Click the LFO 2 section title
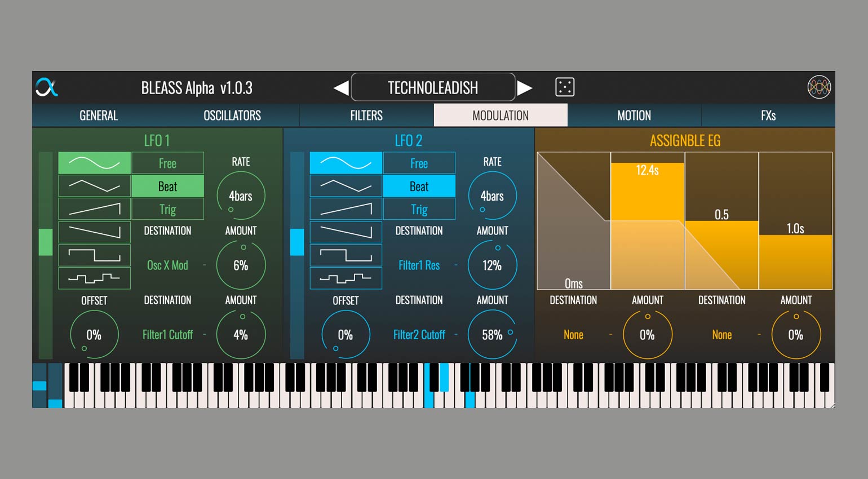Screen dimensions: 868x479 408,140
